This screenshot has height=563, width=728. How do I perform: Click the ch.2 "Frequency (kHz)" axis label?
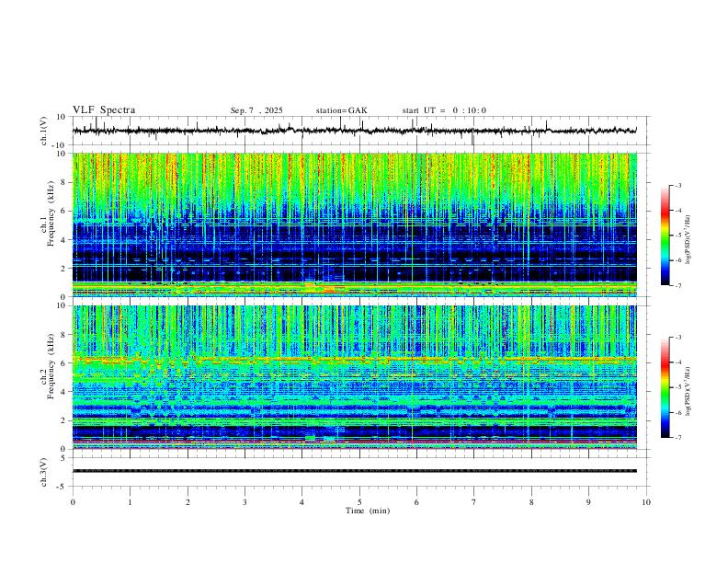pyautogui.click(x=51, y=366)
